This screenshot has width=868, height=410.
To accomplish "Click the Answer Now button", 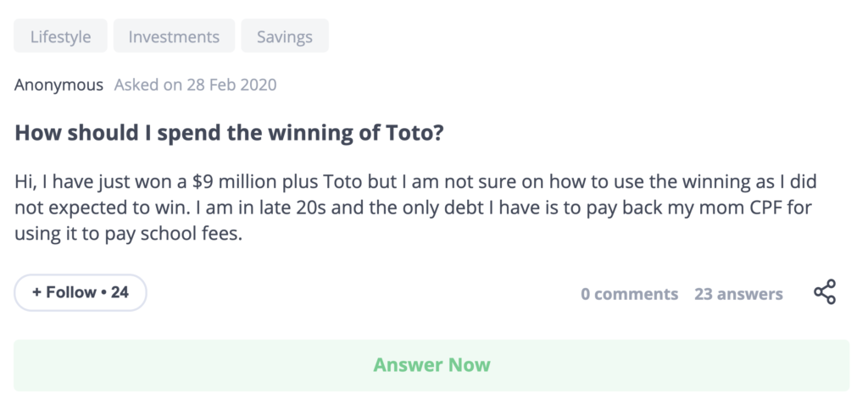I will tap(431, 365).
